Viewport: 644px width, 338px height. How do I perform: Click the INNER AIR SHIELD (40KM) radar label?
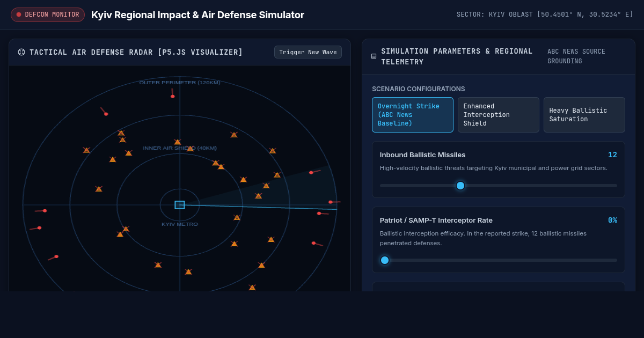click(x=180, y=148)
